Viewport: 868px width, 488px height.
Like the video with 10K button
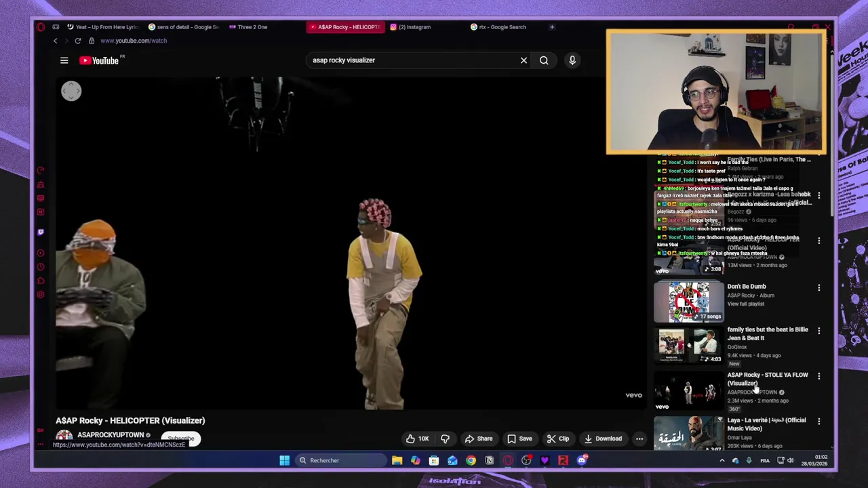(x=418, y=439)
